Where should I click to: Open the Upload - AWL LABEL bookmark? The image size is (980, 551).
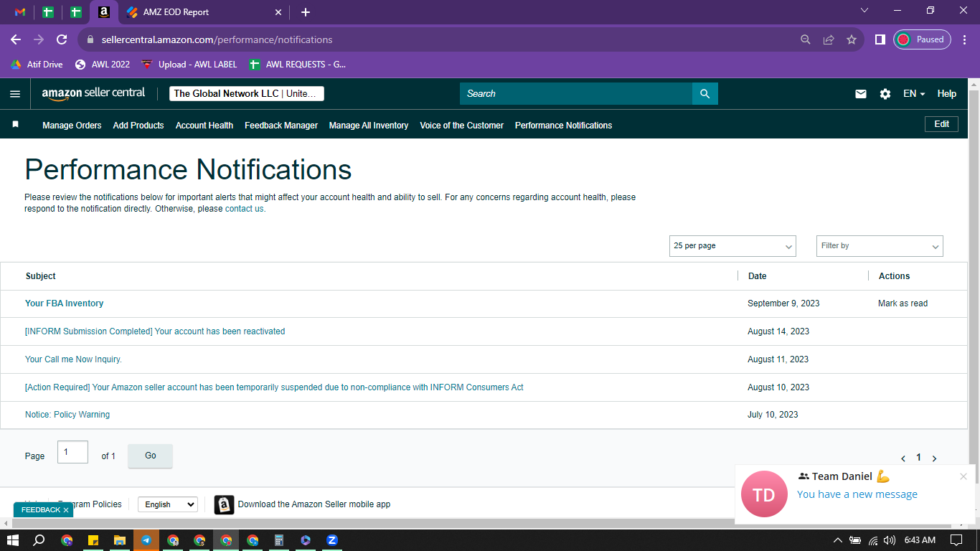click(189, 65)
